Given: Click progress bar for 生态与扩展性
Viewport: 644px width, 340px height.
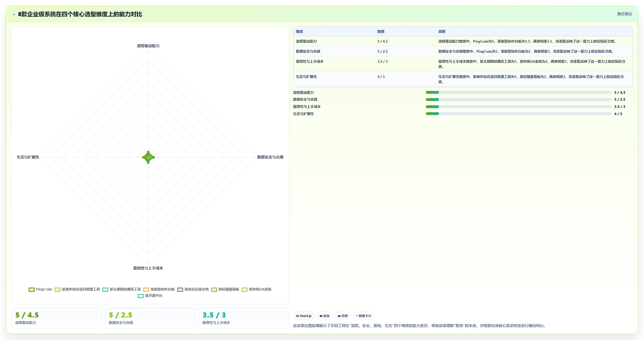Looking at the screenshot, I should pyautogui.click(x=519, y=114).
